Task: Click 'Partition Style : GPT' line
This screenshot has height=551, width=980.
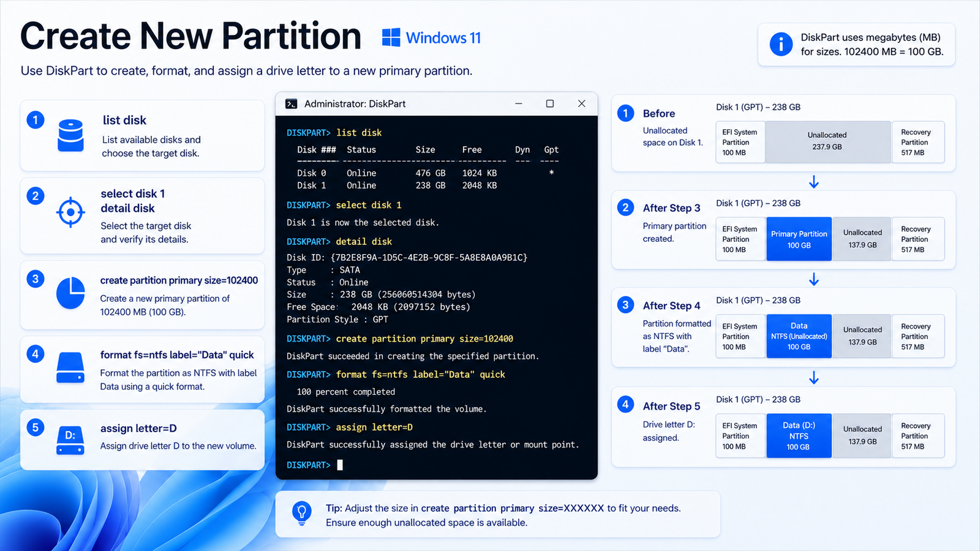Action: (x=337, y=320)
